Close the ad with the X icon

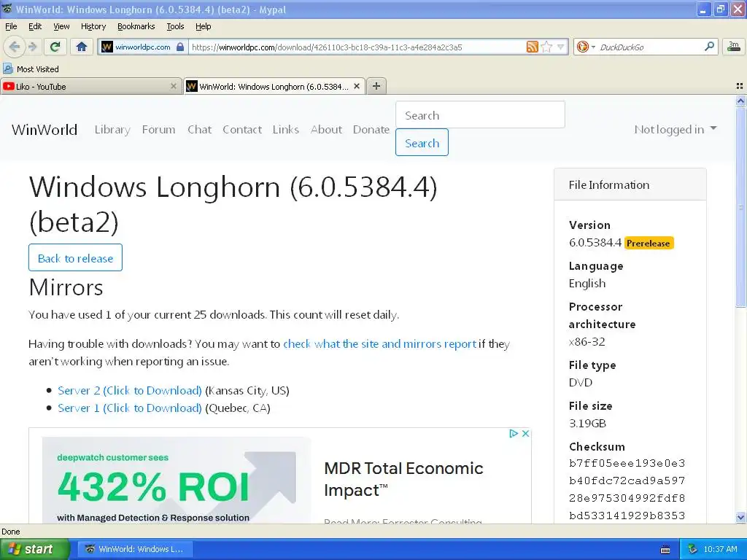pyautogui.click(x=525, y=433)
